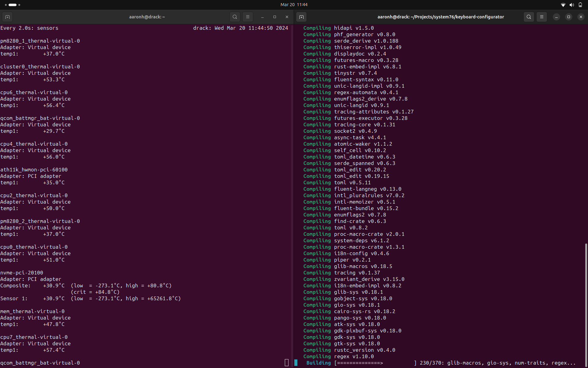Open Activities workspace indicator in top bar
This screenshot has width=588, height=368.
coord(13,5)
